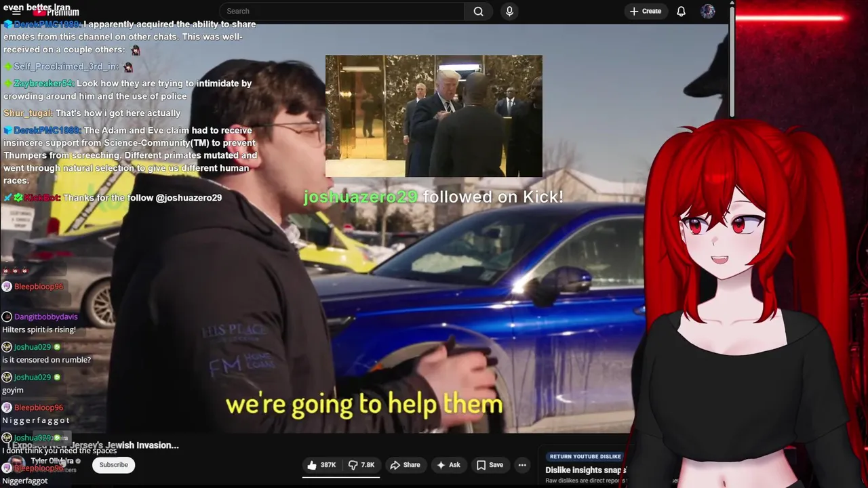Start voice search with the microphone icon

point(509,11)
